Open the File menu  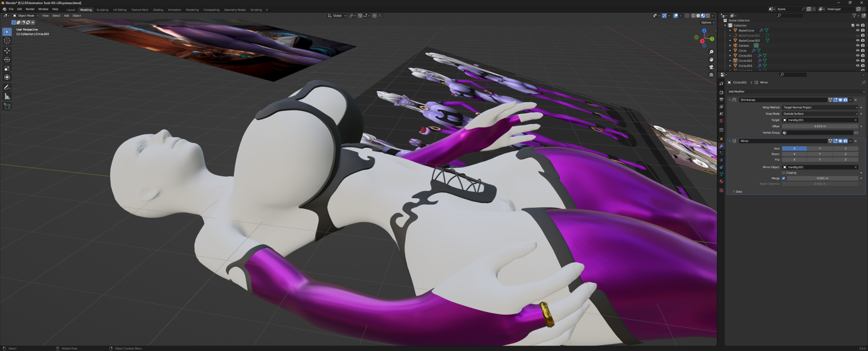point(11,9)
